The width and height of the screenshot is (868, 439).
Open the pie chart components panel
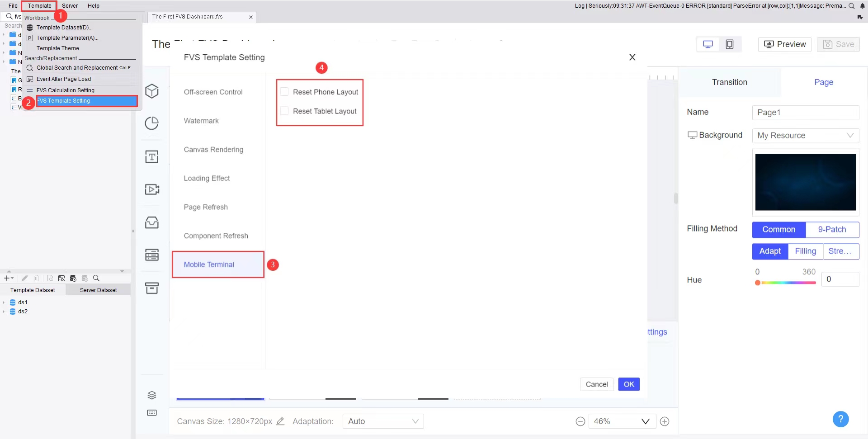pyautogui.click(x=152, y=123)
